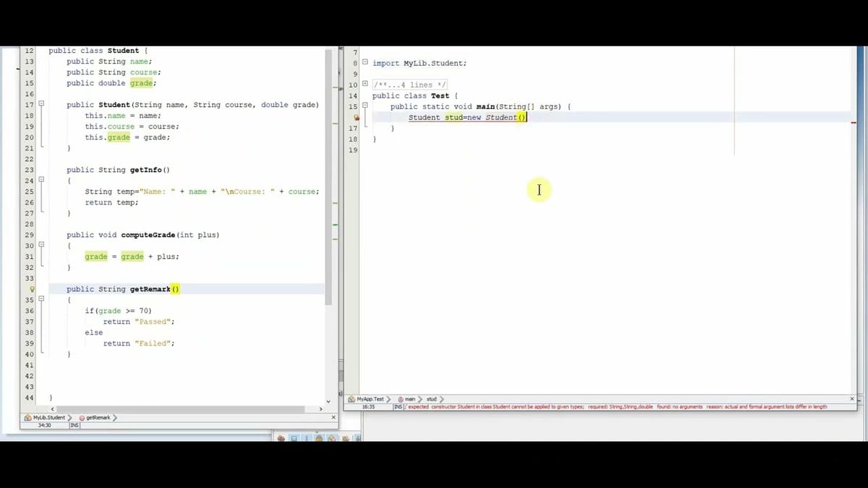Expand the collapsed 4-line comment at line 10
Screen dimensions: 868x488
click(x=365, y=85)
